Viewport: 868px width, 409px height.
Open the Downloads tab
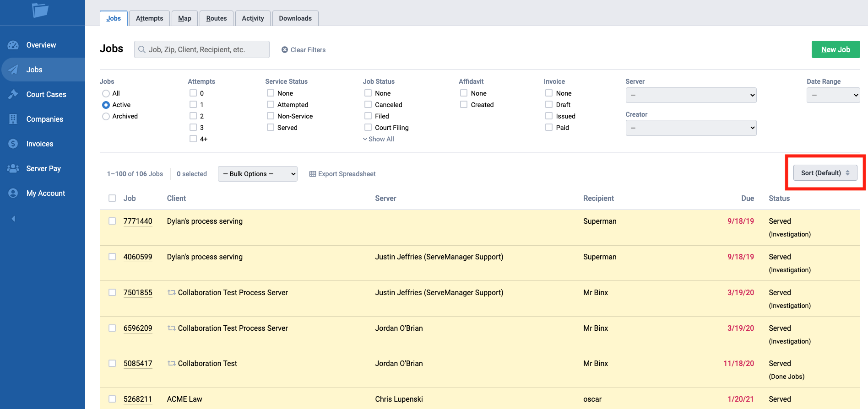point(295,18)
